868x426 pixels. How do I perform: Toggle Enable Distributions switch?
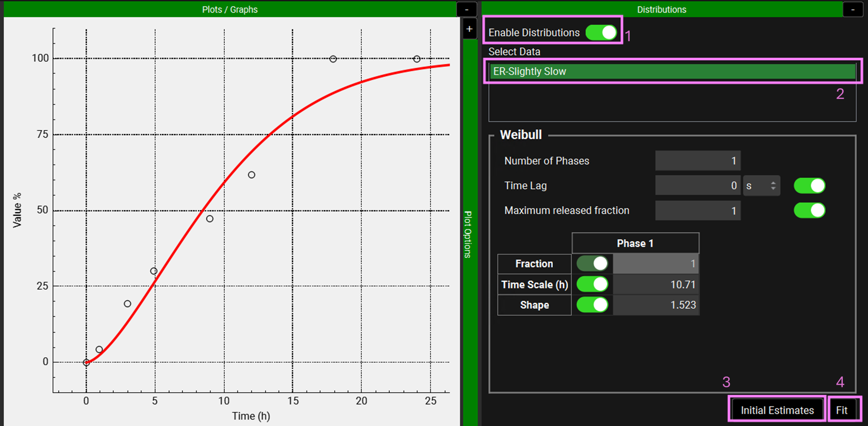coord(601,33)
